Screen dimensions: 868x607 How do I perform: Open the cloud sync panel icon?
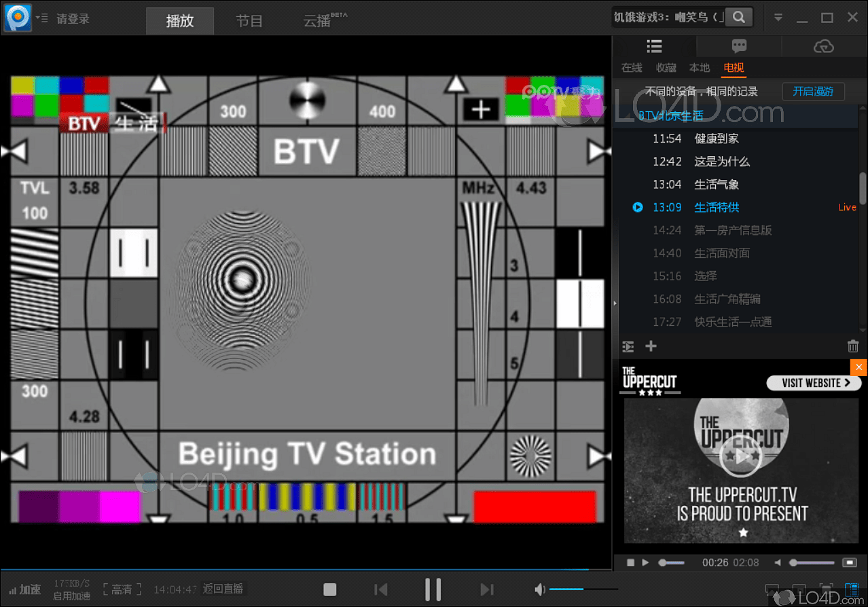[x=823, y=46]
